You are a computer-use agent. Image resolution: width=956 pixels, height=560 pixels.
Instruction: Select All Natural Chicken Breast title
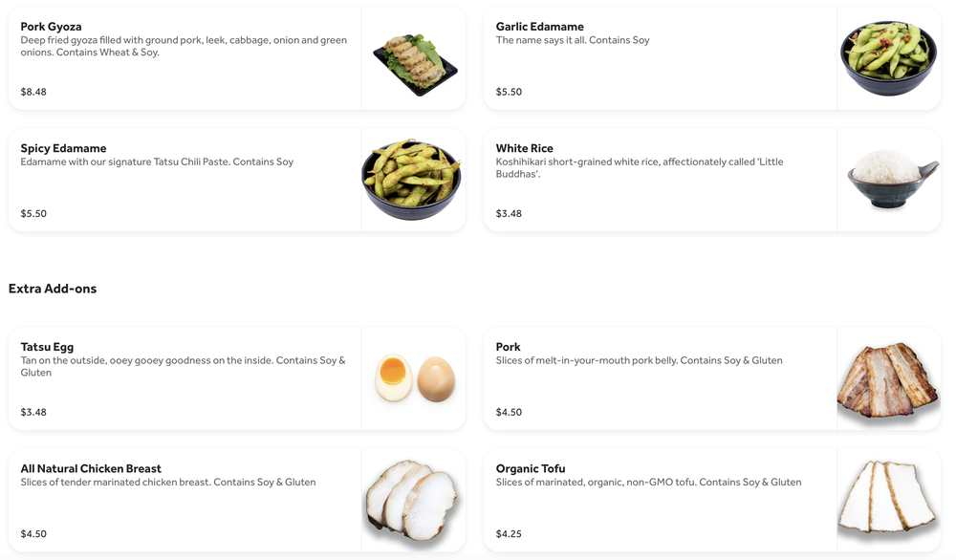pyautogui.click(x=91, y=468)
